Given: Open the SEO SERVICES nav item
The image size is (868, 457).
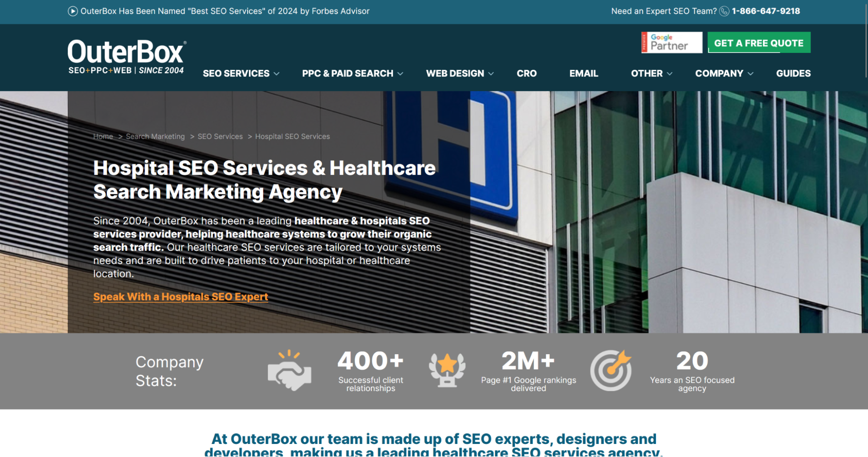Looking at the screenshot, I should (x=236, y=73).
